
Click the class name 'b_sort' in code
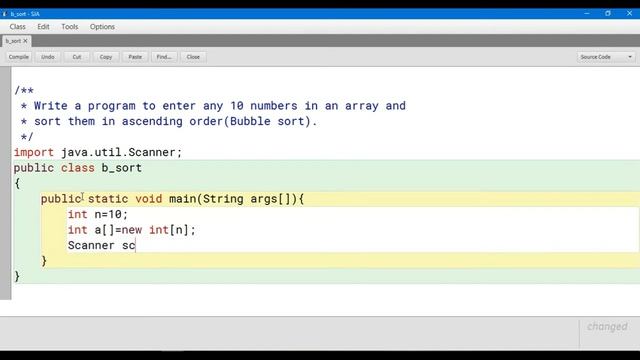tap(122, 168)
